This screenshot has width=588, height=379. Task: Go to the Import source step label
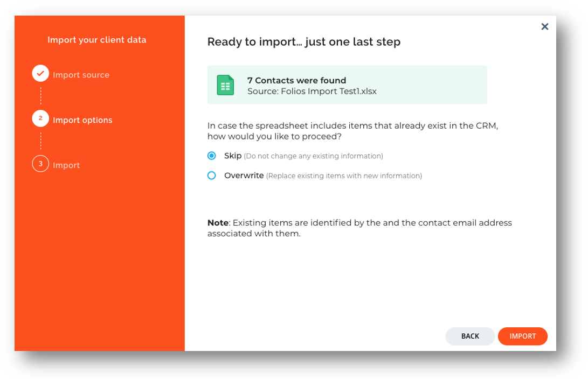(x=81, y=75)
